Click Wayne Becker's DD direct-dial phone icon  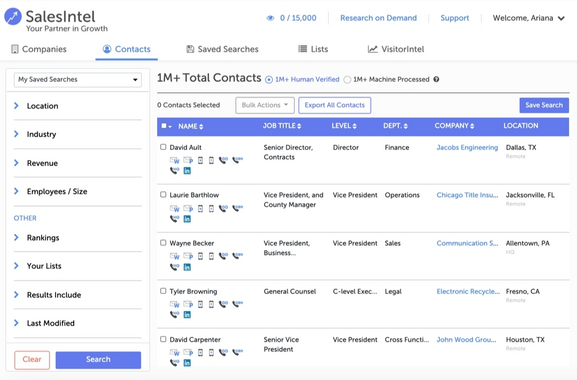[224, 256]
